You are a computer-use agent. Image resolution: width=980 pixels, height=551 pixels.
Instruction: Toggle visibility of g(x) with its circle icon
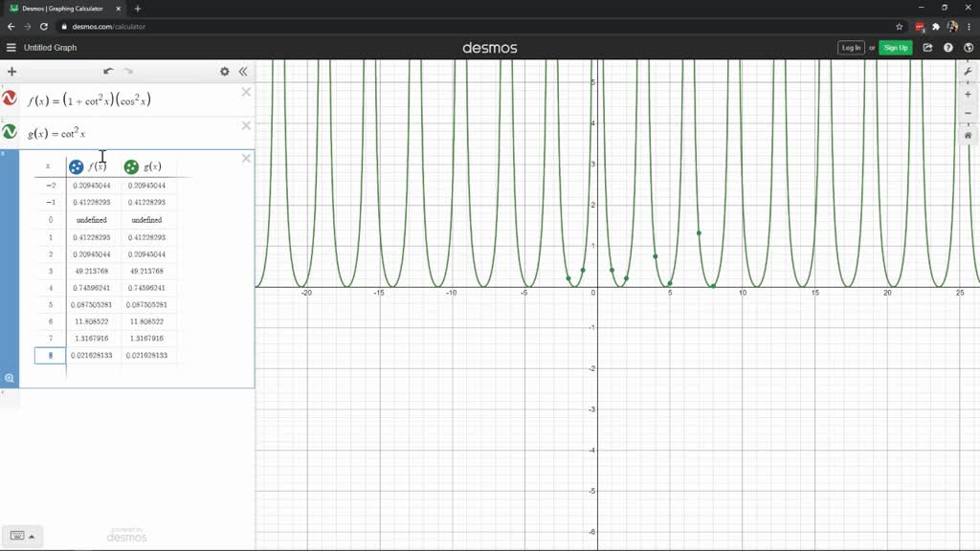(11, 130)
